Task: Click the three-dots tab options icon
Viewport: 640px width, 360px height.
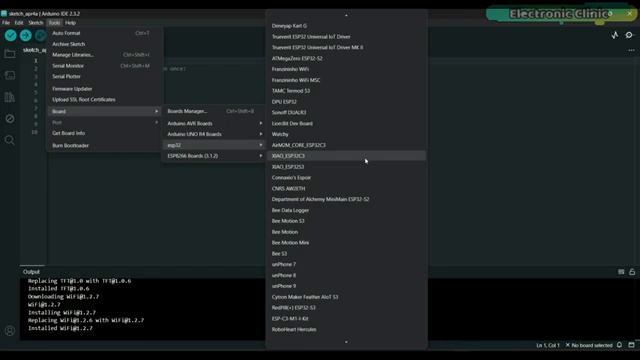Action: [631, 50]
